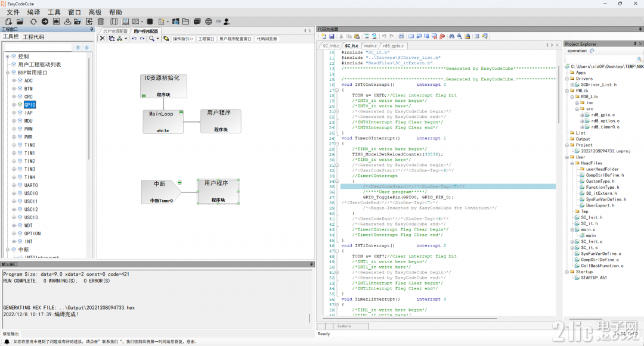This screenshot has height=346, width=644.
Task: Expand the 控制 tree node
Action: click(x=7, y=56)
